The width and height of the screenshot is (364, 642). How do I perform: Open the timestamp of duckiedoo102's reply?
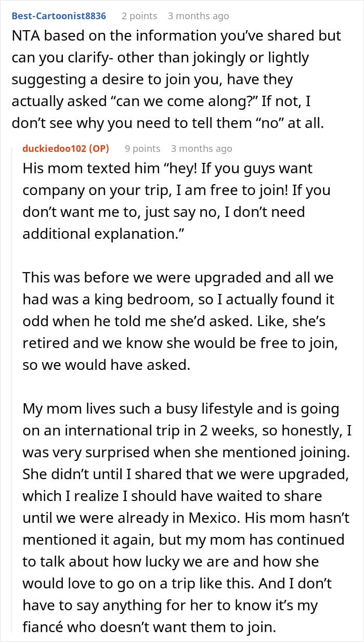pos(201,148)
